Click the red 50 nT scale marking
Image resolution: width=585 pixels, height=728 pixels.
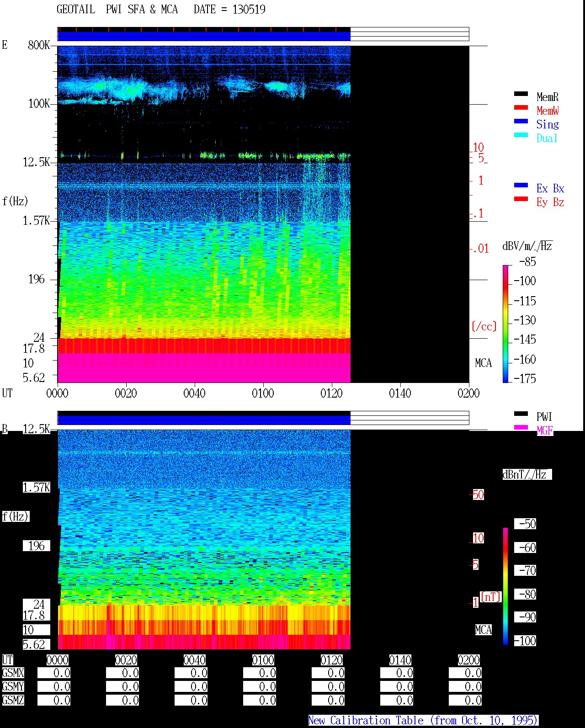478,494
